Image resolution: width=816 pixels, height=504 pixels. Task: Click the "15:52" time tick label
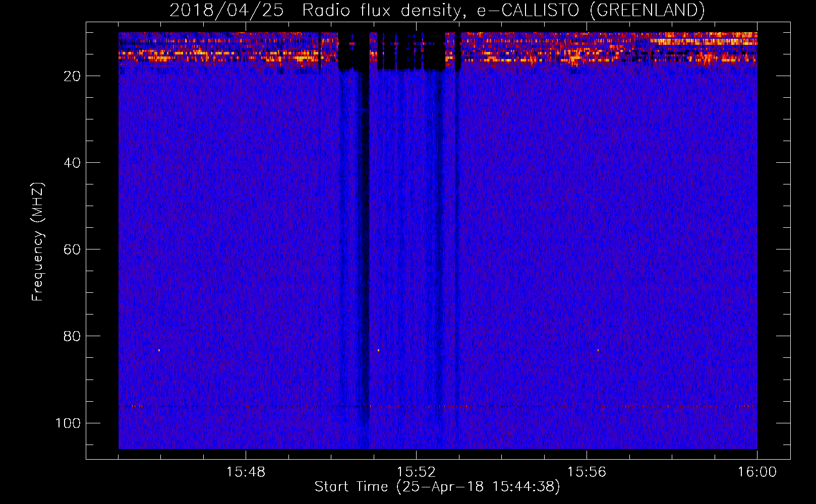pyautogui.click(x=416, y=472)
